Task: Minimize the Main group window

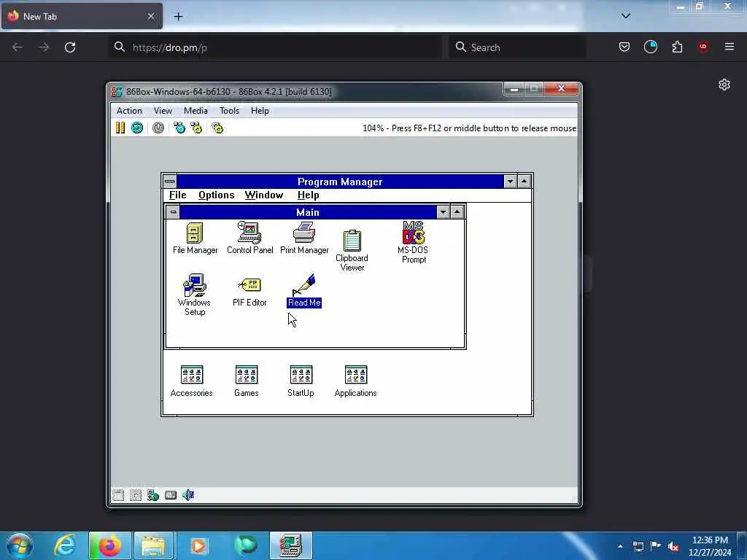Action: [x=443, y=212]
